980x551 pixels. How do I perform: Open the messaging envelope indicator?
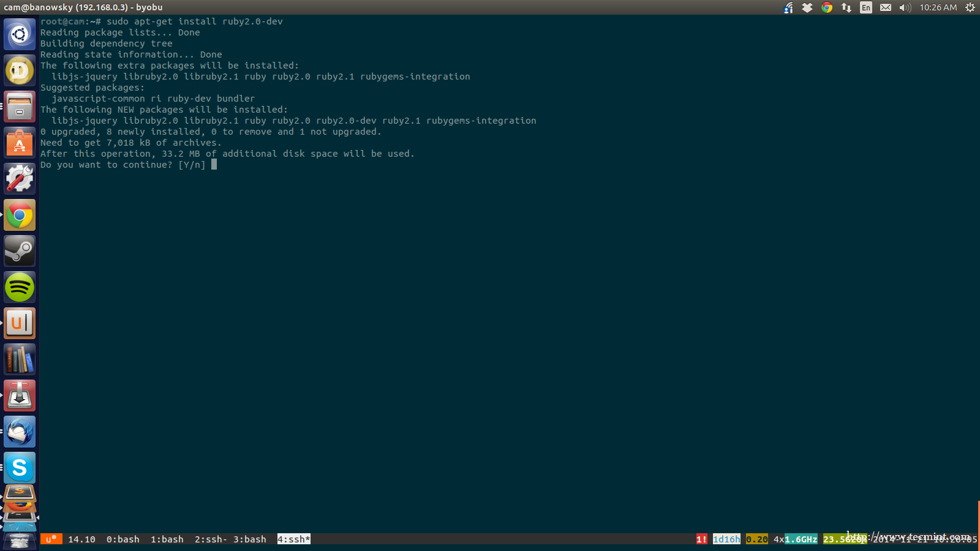886,7
